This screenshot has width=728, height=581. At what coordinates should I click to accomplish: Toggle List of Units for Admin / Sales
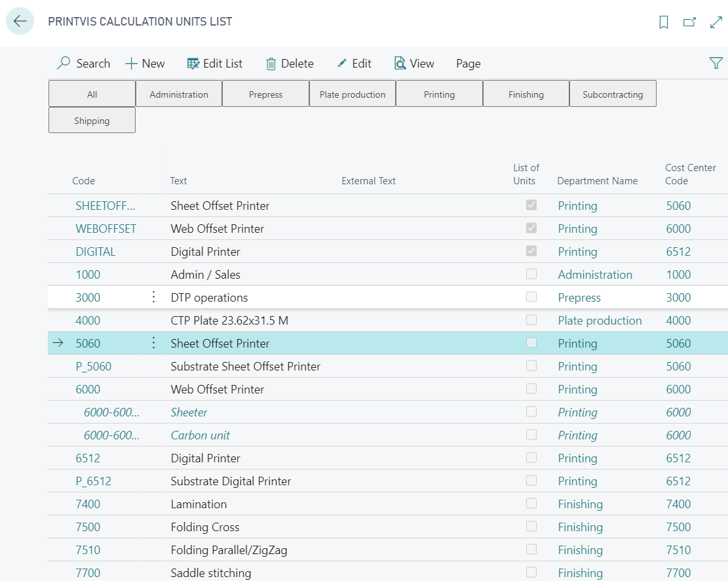pos(531,273)
